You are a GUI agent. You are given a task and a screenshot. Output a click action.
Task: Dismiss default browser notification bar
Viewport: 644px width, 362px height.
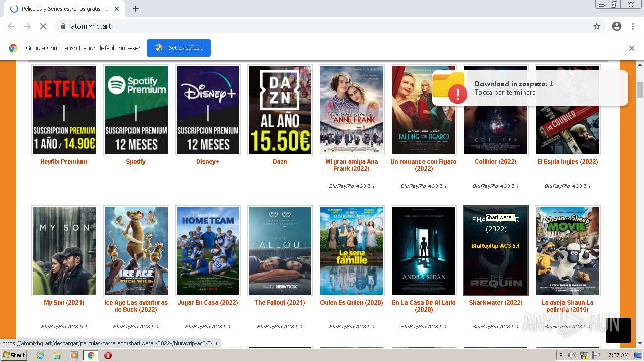632,48
